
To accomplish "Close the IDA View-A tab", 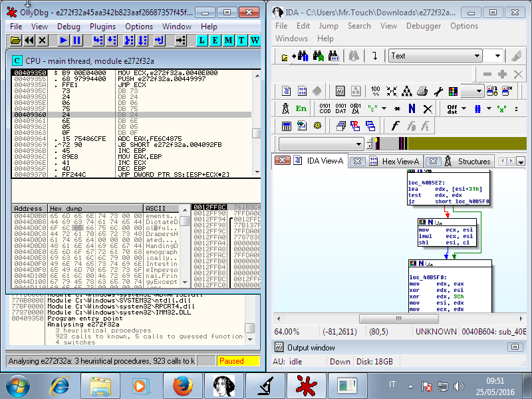I will (x=282, y=160).
